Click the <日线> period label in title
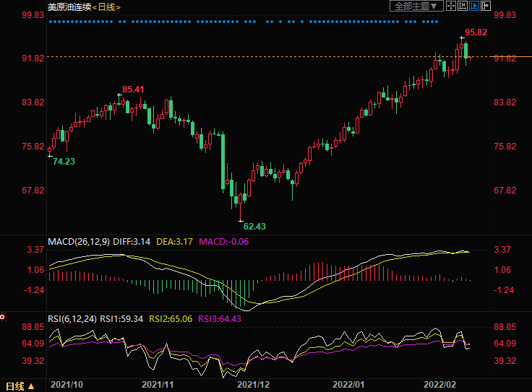This screenshot has height=392, width=532. point(106,7)
